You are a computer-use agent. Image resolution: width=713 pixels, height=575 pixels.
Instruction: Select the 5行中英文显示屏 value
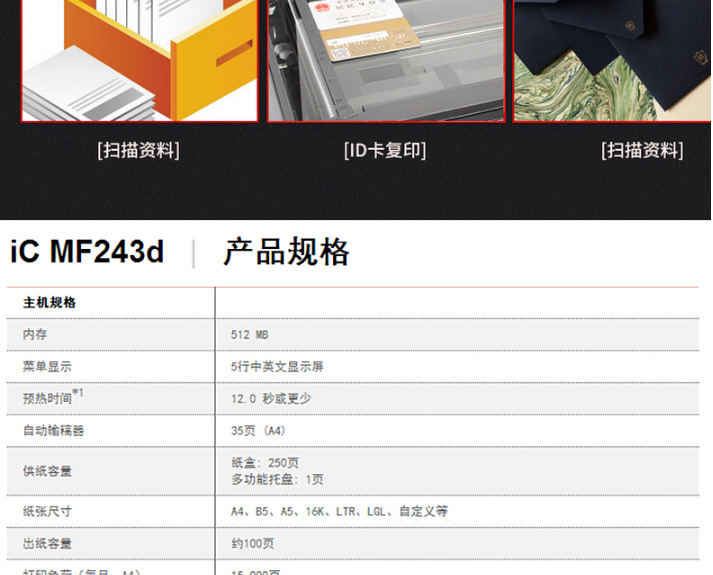pos(277,367)
